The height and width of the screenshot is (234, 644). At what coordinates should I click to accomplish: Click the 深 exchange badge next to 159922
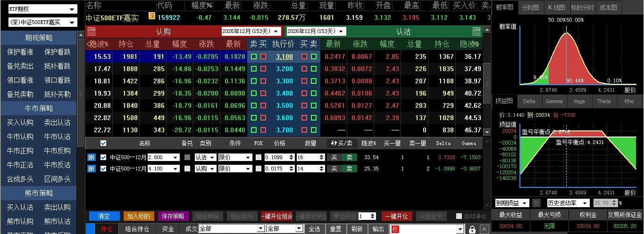pos(151,16)
